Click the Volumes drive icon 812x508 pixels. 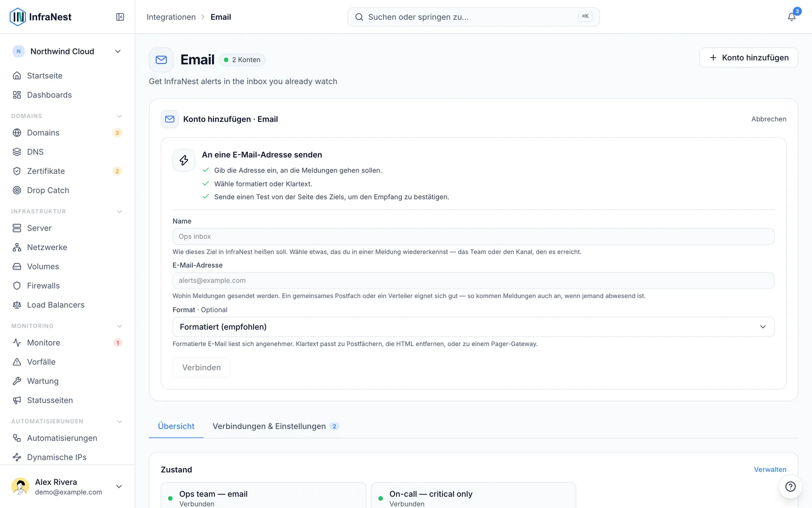point(17,266)
